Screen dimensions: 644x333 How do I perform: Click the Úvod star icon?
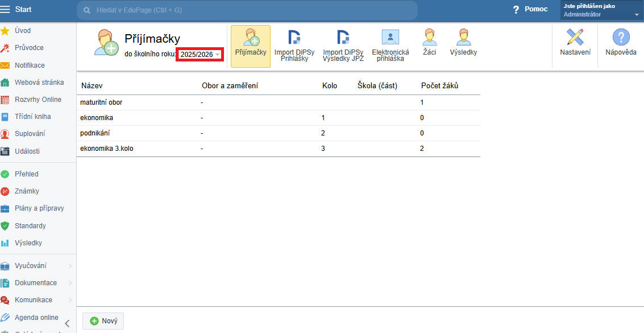click(5, 31)
